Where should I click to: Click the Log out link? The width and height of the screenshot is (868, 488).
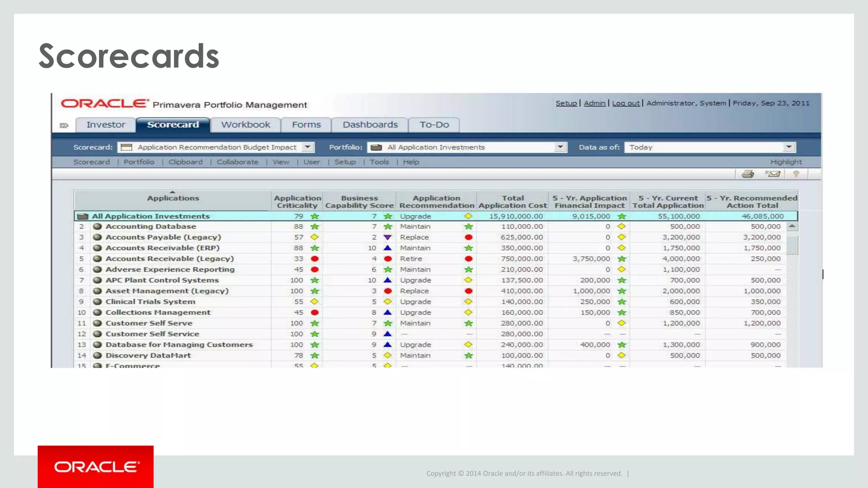626,103
